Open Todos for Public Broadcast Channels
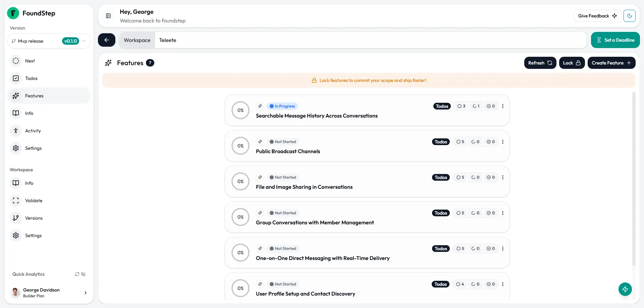This screenshot has width=644, height=308. click(441, 142)
